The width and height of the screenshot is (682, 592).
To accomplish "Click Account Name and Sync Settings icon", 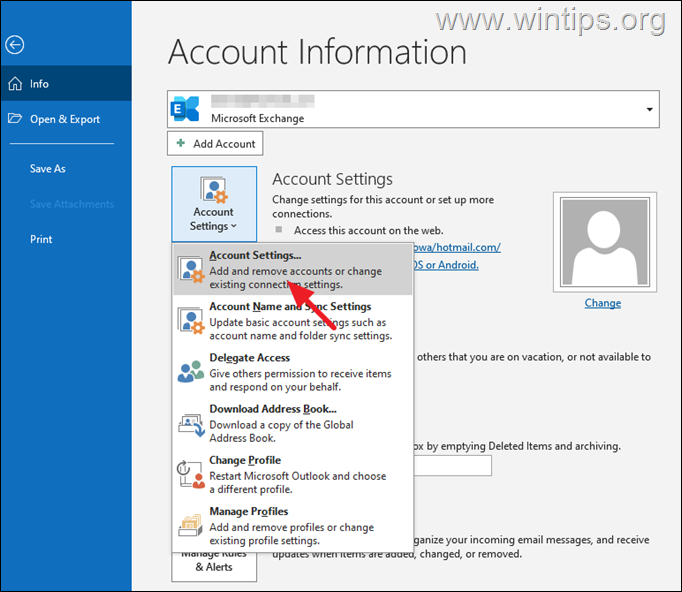I will [190, 320].
